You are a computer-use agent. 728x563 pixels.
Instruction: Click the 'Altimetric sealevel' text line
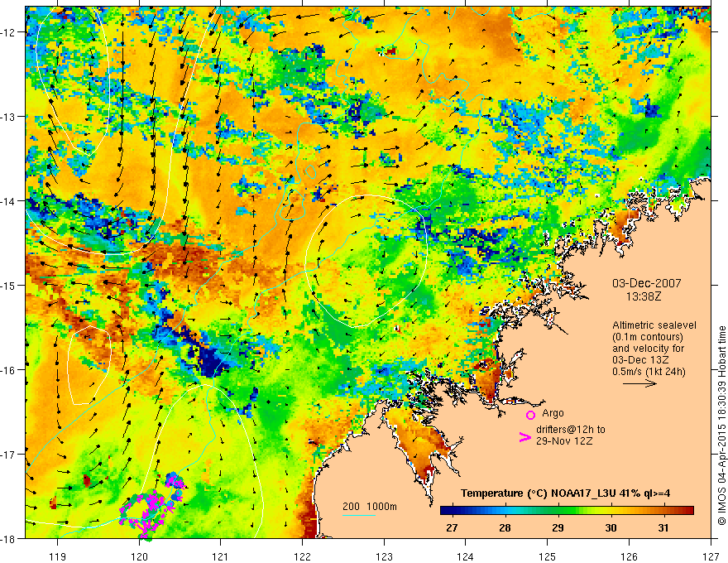pos(654,325)
